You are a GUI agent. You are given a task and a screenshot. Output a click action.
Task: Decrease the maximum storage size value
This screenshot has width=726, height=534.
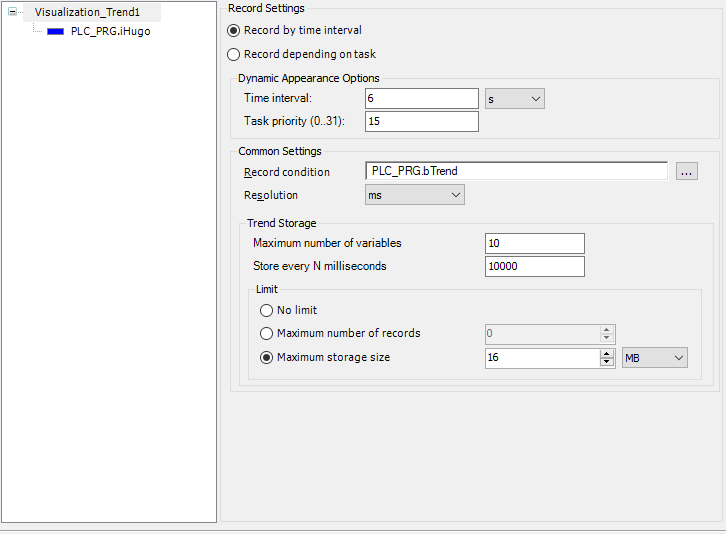(x=607, y=363)
